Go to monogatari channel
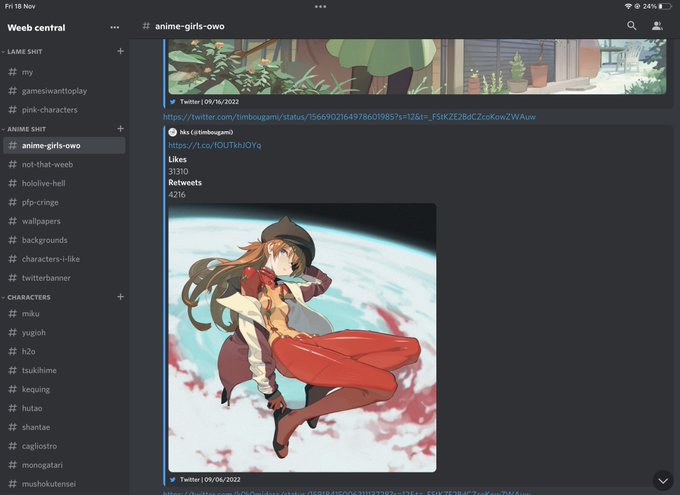Viewport: 680px width, 495px height. [64, 465]
